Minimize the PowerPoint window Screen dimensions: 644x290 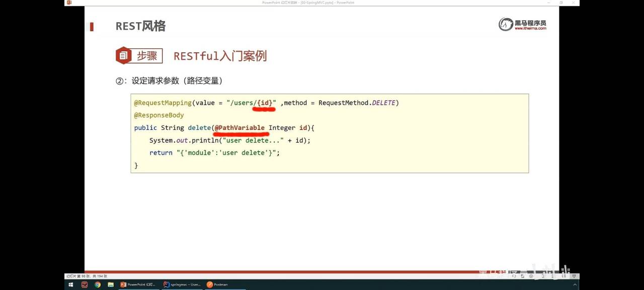pos(548,3)
